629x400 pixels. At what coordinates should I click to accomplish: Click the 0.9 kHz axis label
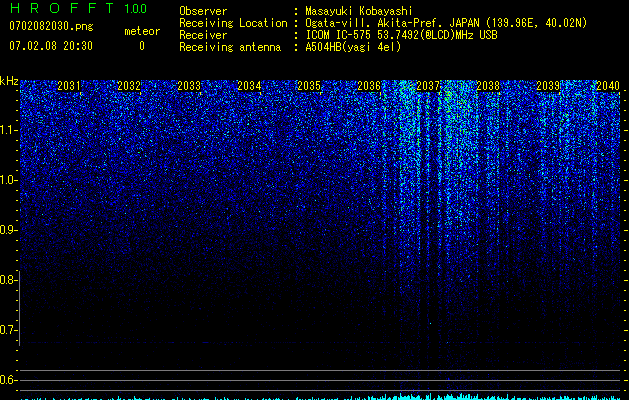coord(8,230)
